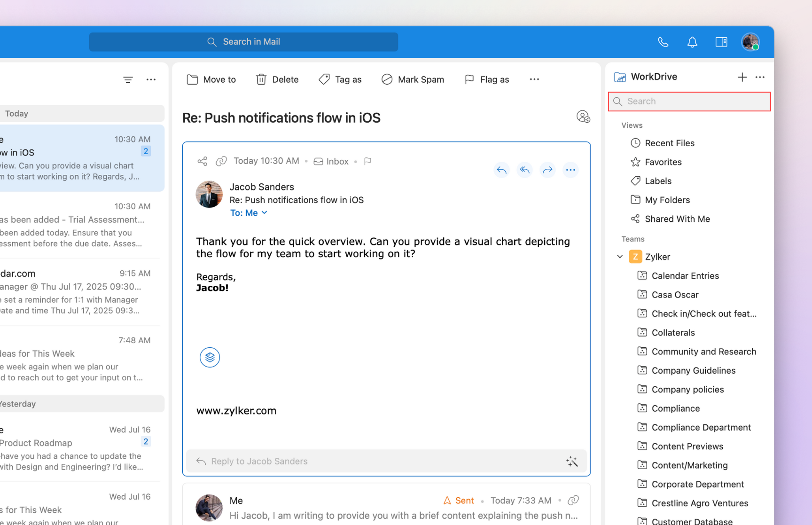The image size is (812, 525).
Task: Open the Trial Assessment email from 10:30 AM
Action: click(x=80, y=225)
